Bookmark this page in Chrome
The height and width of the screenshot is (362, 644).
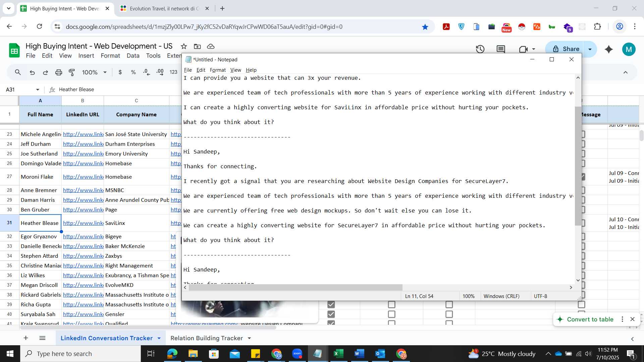pyautogui.click(x=425, y=27)
